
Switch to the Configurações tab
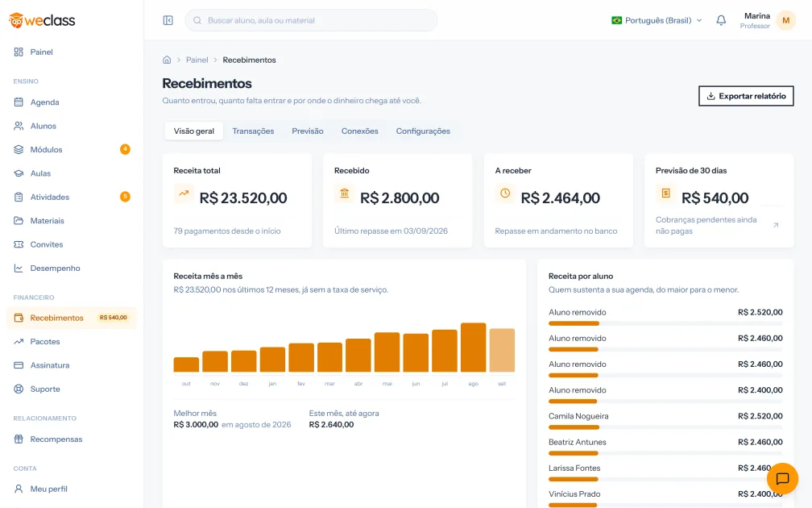423,131
